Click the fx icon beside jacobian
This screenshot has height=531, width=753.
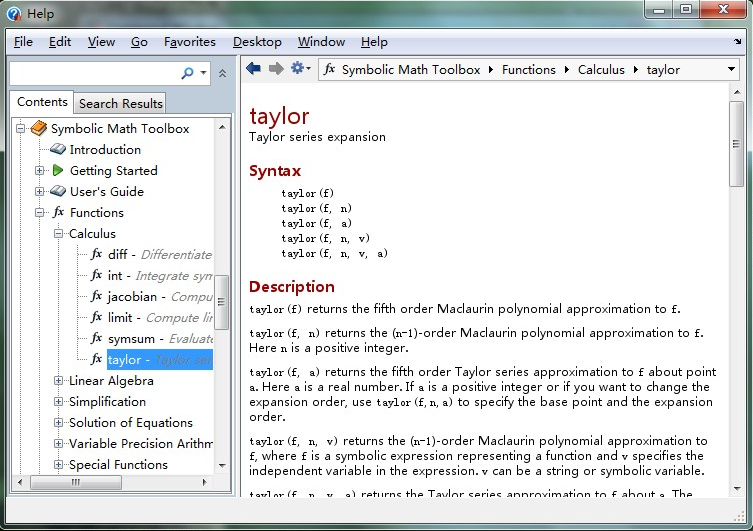(x=97, y=296)
